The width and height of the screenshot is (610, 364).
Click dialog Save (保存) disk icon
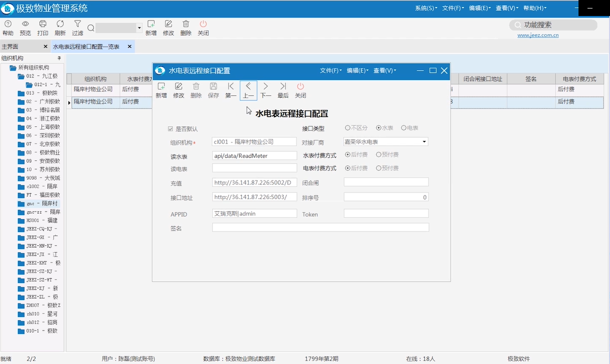tap(213, 86)
